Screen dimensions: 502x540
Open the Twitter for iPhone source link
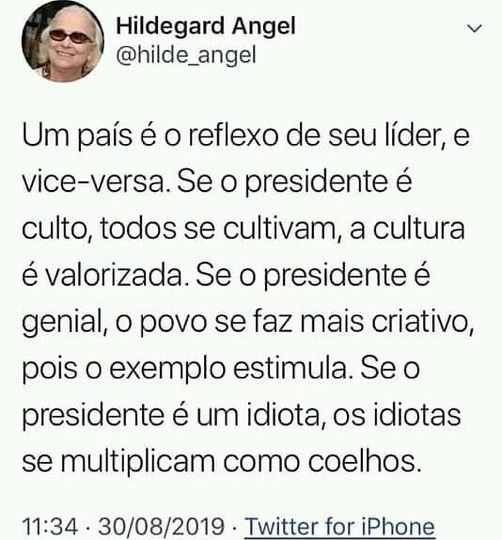coord(340,526)
